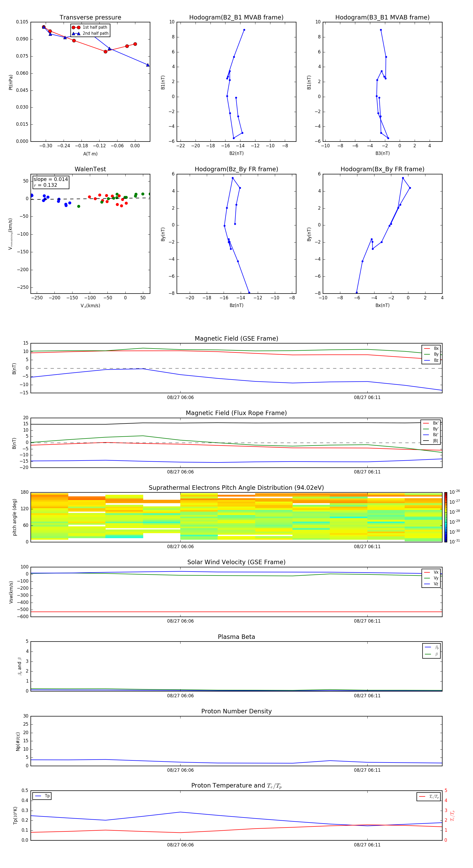This screenshot has height=868, width=473.
Task: Click the 'Hodogram(Bz_By FR frame)' title
Action: [x=236, y=169]
